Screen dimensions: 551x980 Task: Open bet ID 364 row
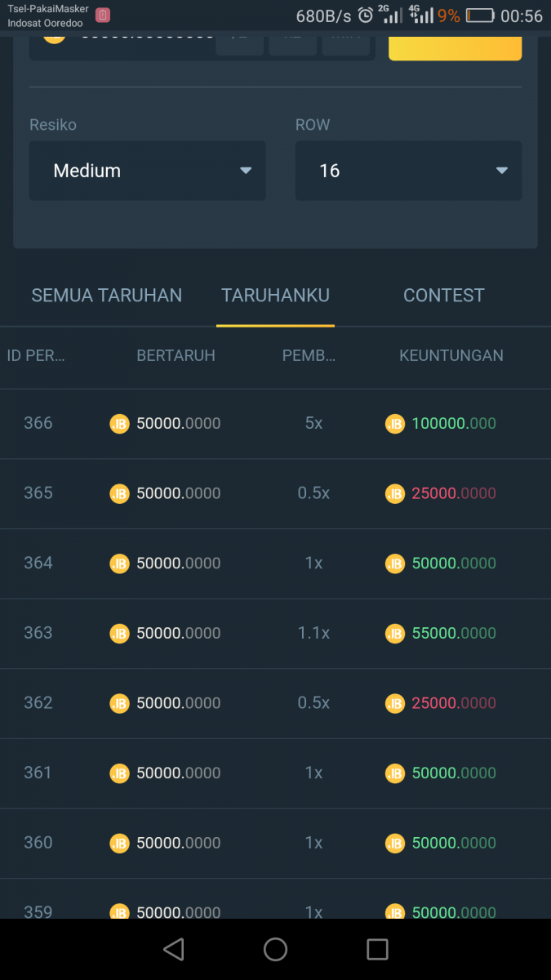38,563
